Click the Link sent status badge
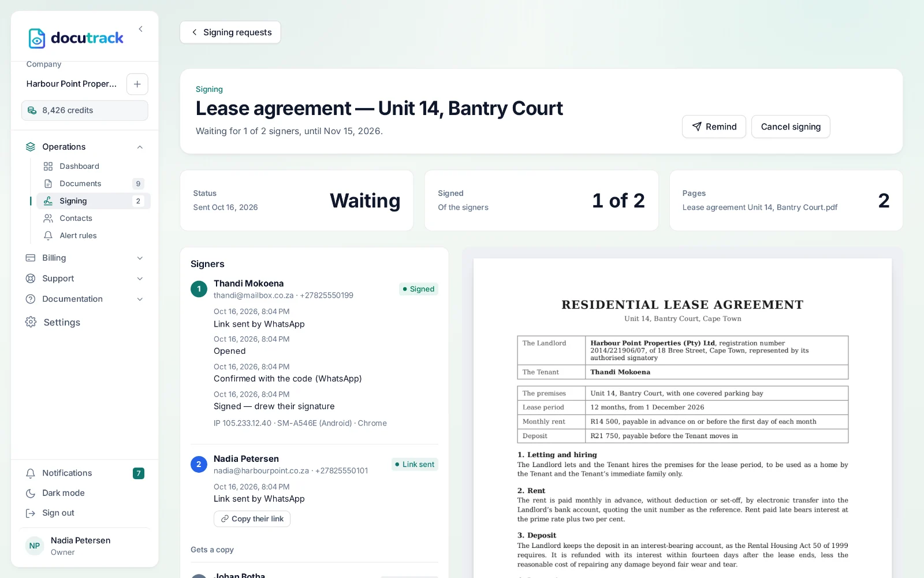This screenshot has height=578, width=924. 415,464
